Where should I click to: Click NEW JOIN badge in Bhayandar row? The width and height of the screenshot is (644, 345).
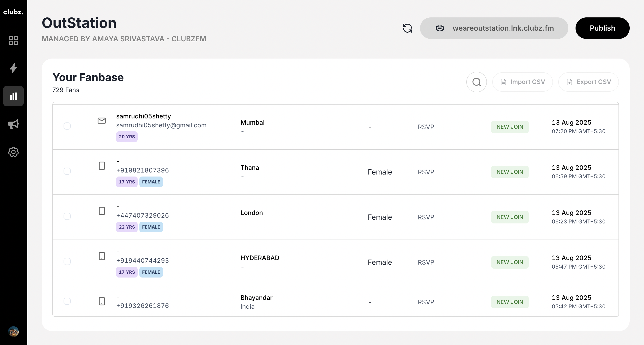[x=510, y=302]
